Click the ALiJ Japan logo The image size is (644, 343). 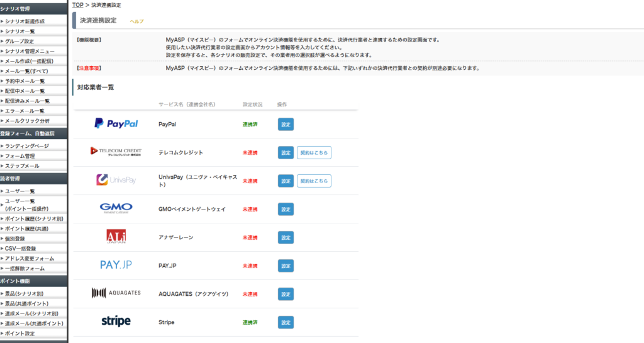(116, 237)
